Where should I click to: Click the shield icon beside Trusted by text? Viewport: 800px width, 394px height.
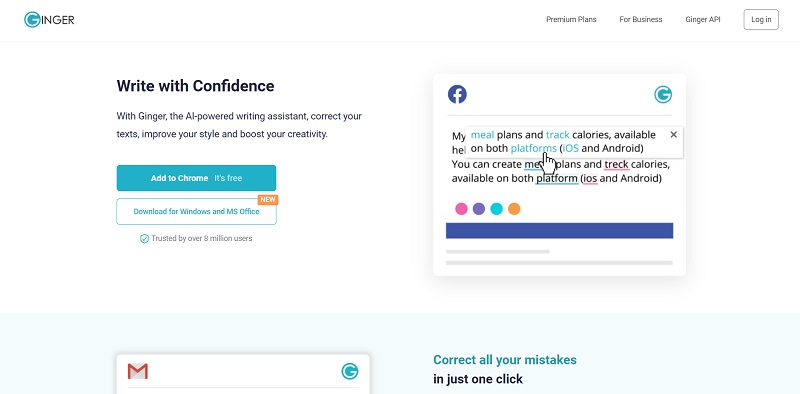pyautogui.click(x=144, y=238)
